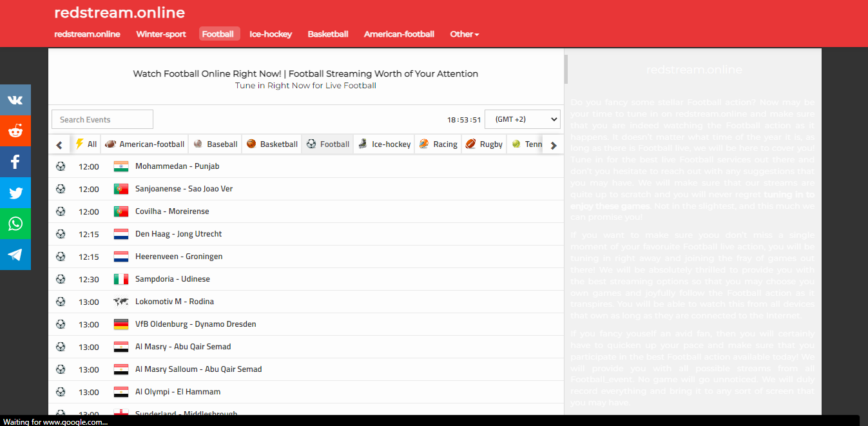Click the lightning All sports icon
868x426 pixels.
[79, 144]
